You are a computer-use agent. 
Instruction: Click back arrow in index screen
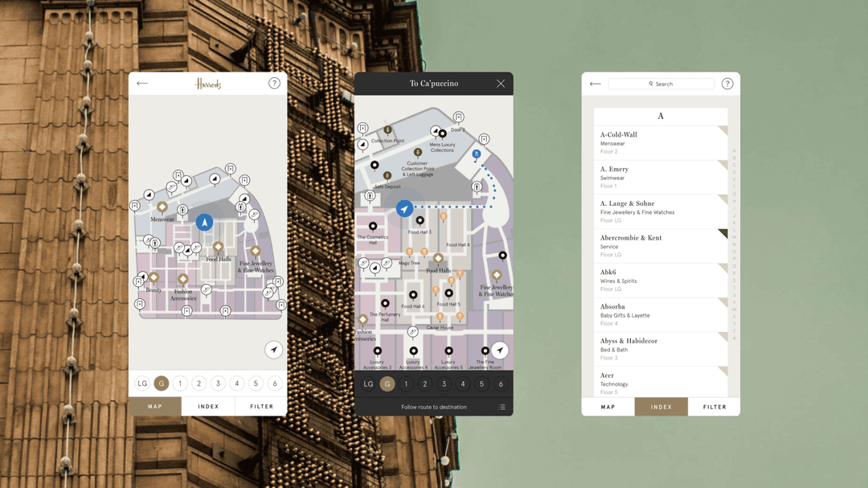(595, 84)
